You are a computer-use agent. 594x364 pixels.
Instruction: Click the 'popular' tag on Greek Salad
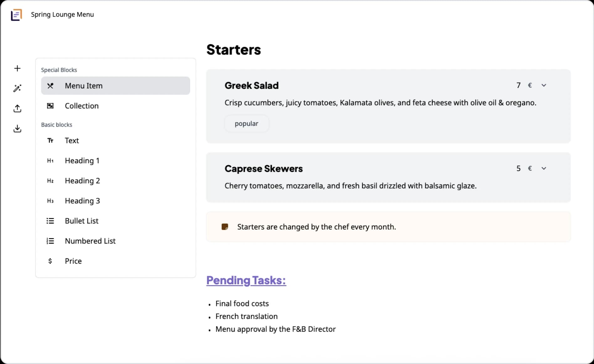[246, 124]
